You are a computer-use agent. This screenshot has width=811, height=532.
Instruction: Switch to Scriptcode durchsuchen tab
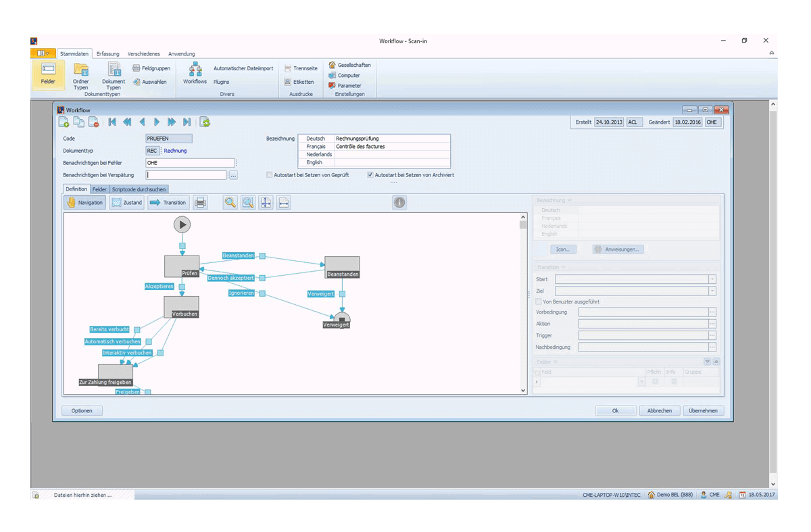pyautogui.click(x=138, y=189)
